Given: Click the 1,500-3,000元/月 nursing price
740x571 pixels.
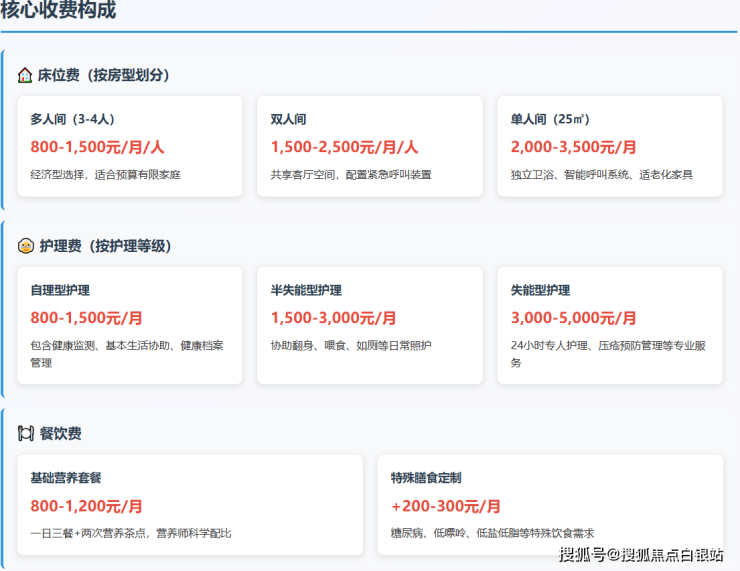Looking at the screenshot, I should pos(333,318).
